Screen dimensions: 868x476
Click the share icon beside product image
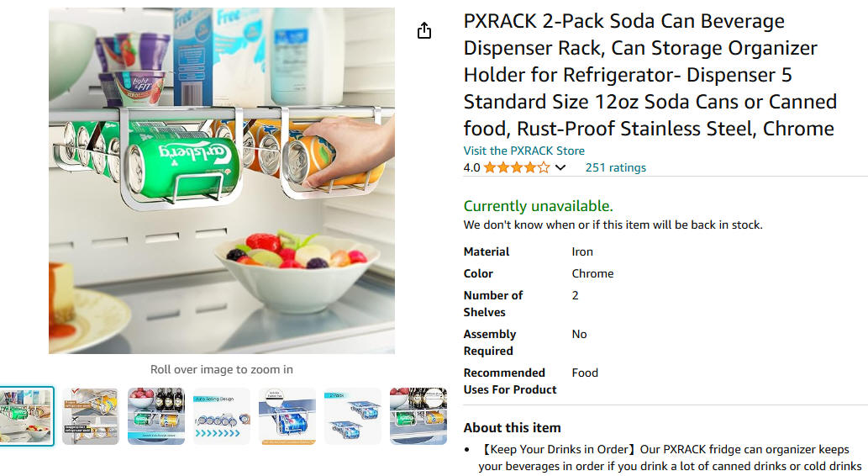tap(424, 30)
